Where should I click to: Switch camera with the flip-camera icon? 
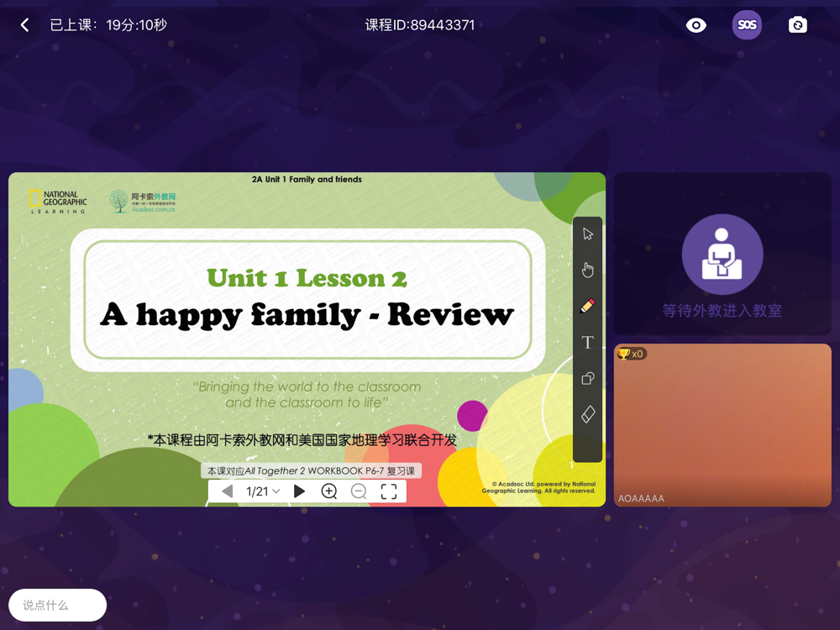798,24
